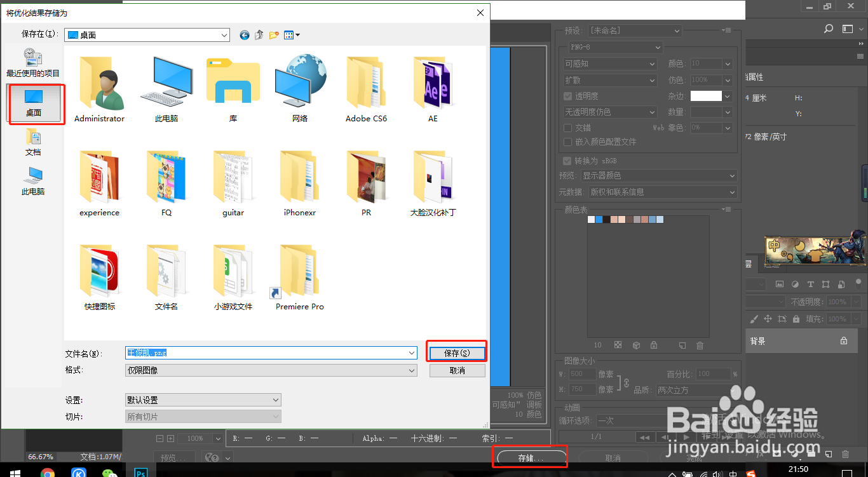Click the new color icon in color table
This screenshot has width=868, height=477.
click(682, 346)
